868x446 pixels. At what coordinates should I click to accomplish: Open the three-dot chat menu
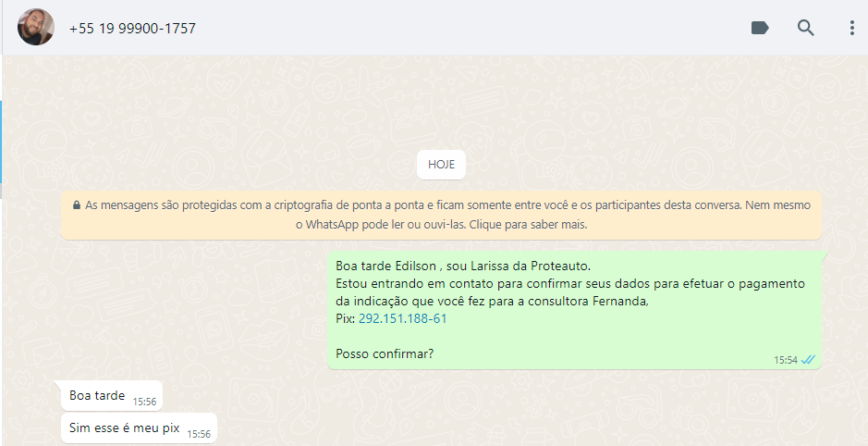tap(852, 28)
